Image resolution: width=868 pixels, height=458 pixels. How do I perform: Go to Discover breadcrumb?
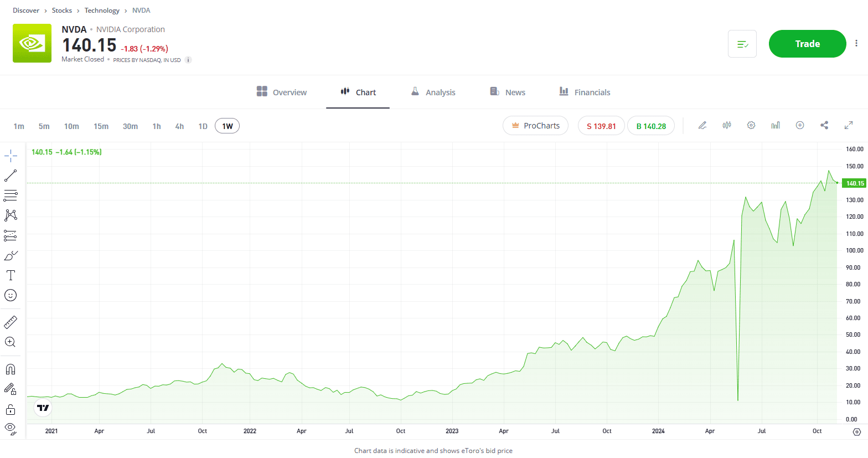26,11
